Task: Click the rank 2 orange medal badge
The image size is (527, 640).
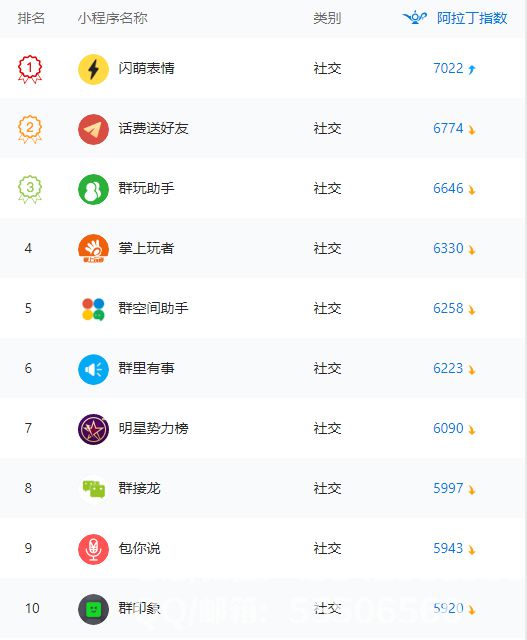Action: [x=30, y=129]
